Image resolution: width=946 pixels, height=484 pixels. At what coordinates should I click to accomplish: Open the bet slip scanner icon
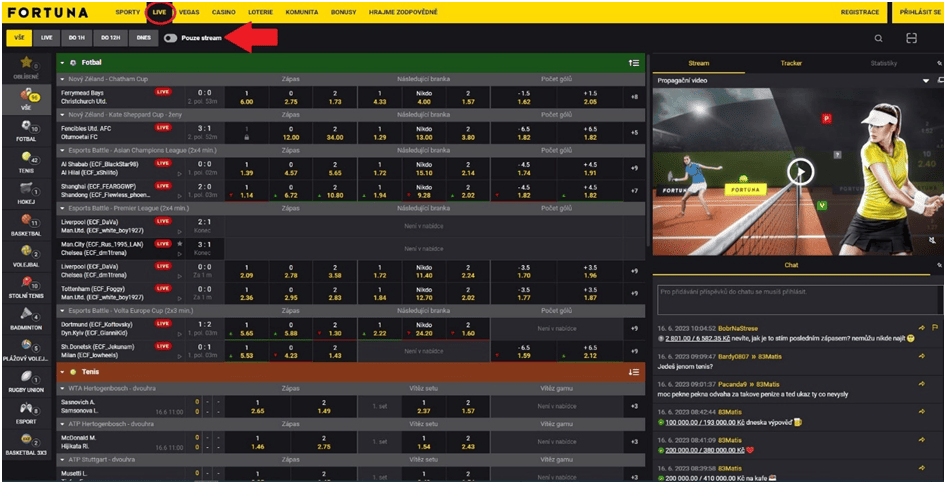click(x=911, y=38)
